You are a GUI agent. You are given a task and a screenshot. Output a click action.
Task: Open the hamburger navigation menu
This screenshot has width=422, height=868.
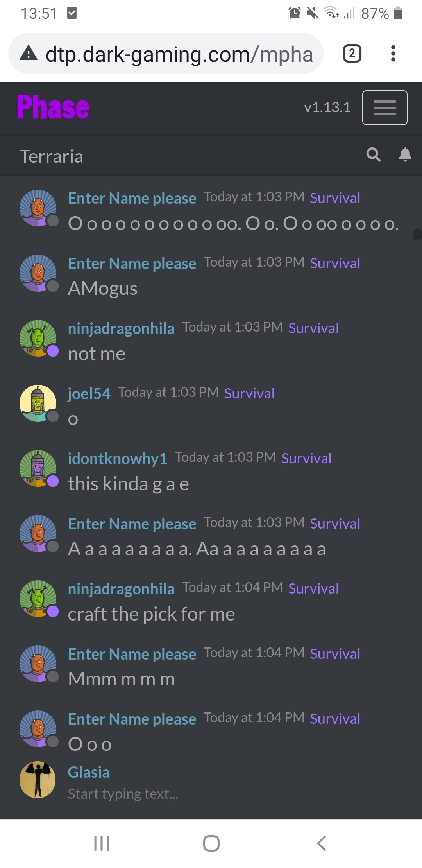(384, 108)
